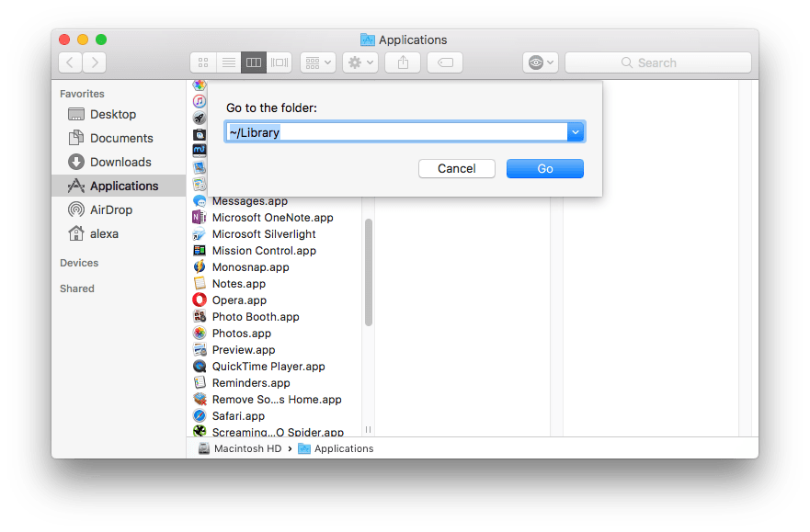Open Desktop in the sidebar

[112, 114]
